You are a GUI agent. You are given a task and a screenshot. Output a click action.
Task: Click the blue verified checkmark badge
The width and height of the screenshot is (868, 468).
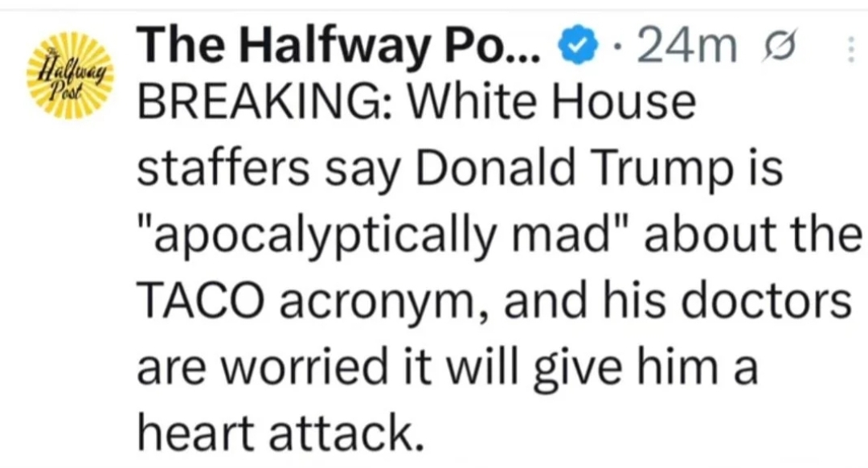(x=577, y=47)
